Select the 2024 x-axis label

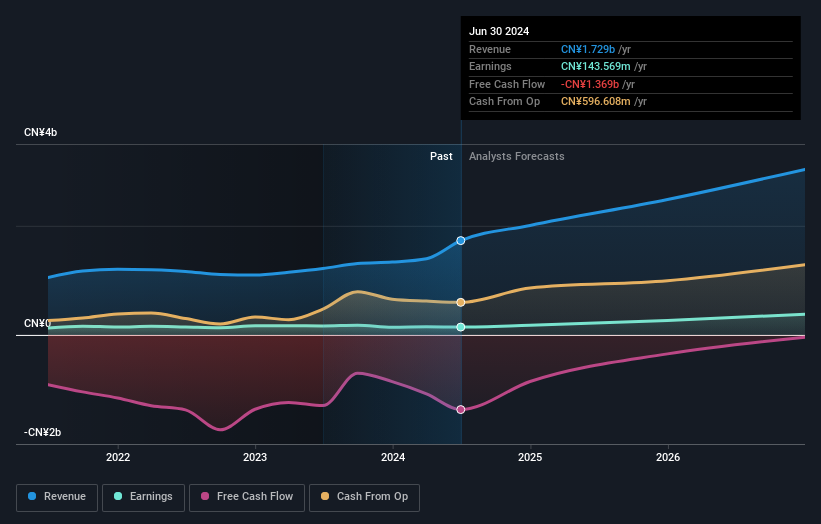pos(393,458)
